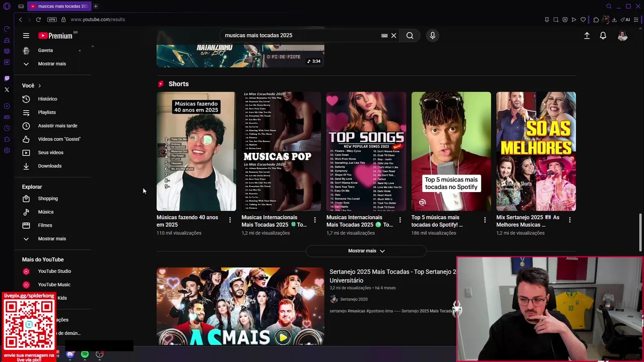Open the Twitch sidebar panel

7,78
